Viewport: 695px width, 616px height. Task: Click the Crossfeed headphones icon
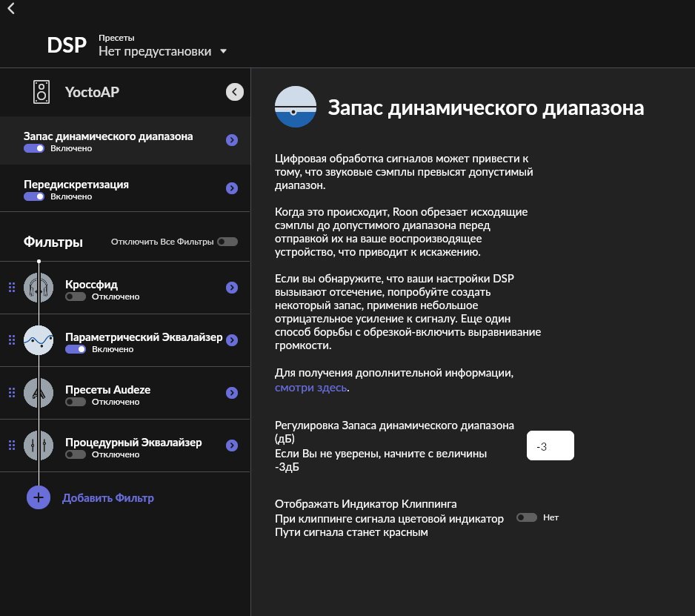coord(39,288)
